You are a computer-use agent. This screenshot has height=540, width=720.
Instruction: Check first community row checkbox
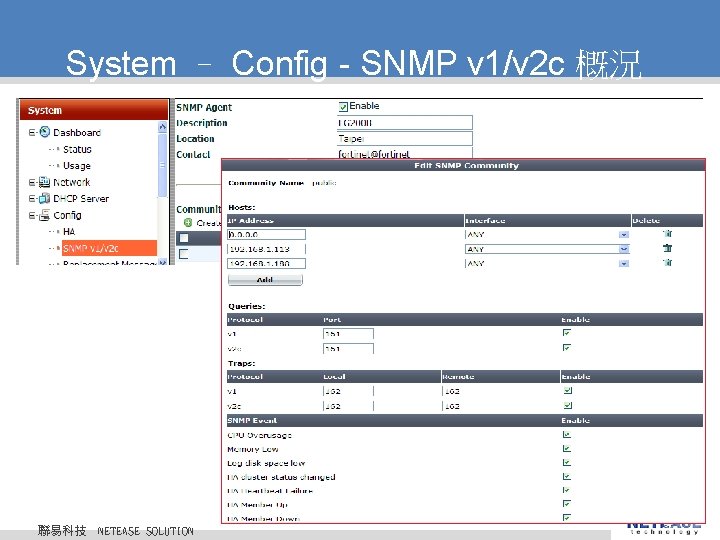[184, 238]
